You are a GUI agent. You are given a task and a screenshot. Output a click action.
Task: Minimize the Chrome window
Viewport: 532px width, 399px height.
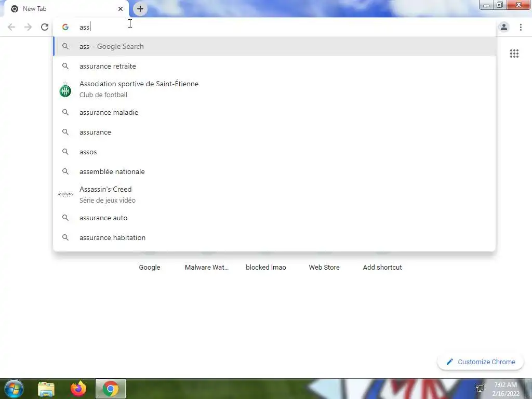pyautogui.click(x=486, y=5)
